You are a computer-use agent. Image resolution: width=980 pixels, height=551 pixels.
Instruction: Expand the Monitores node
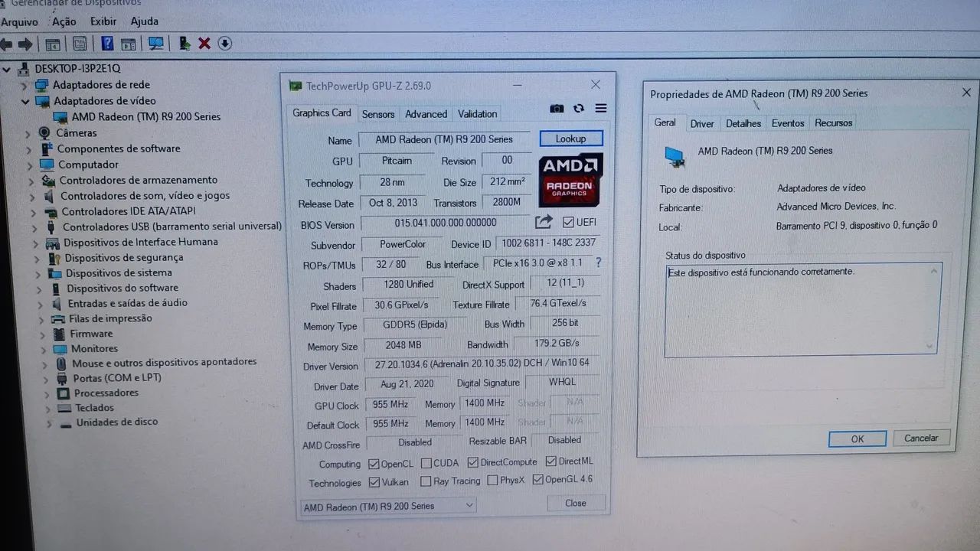42,349
